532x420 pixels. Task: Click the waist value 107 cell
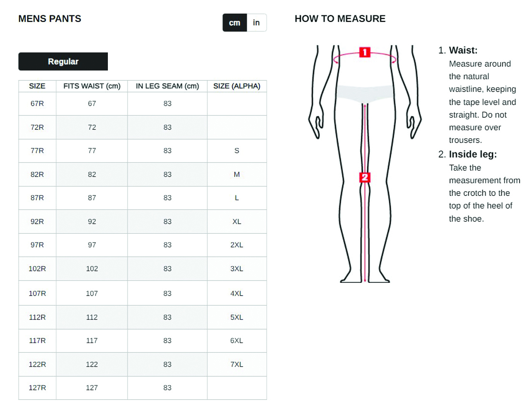92,293
